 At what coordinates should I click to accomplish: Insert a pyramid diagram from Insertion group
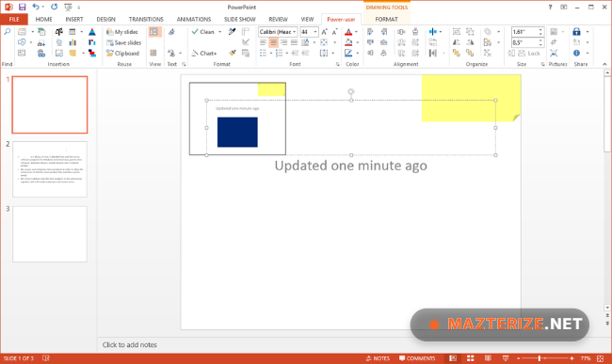pos(92,32)
